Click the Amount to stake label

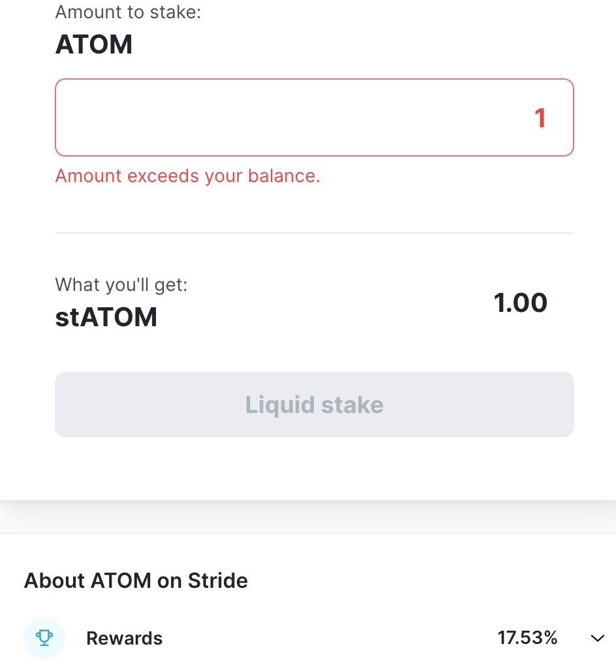128,12
